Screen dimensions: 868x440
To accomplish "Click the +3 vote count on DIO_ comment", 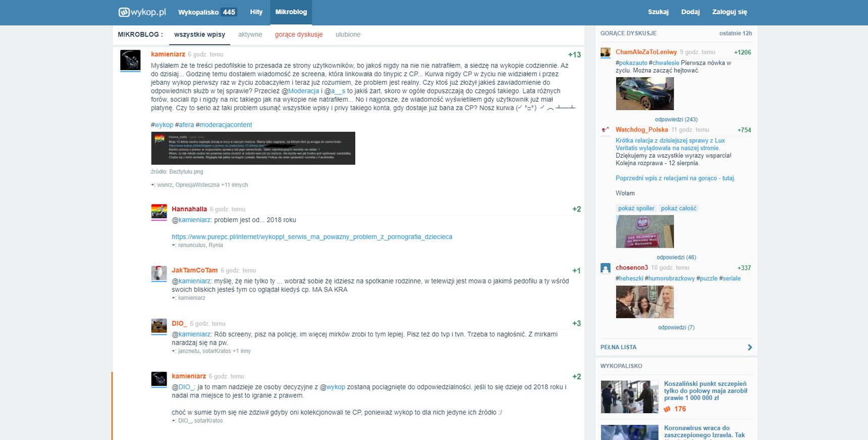I will tap(576, 324).
